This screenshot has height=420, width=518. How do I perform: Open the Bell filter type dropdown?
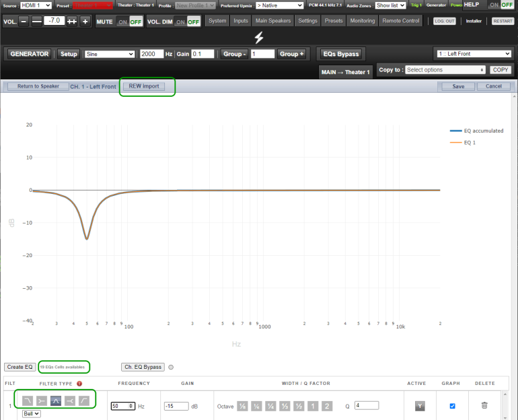tap(32, 414)
